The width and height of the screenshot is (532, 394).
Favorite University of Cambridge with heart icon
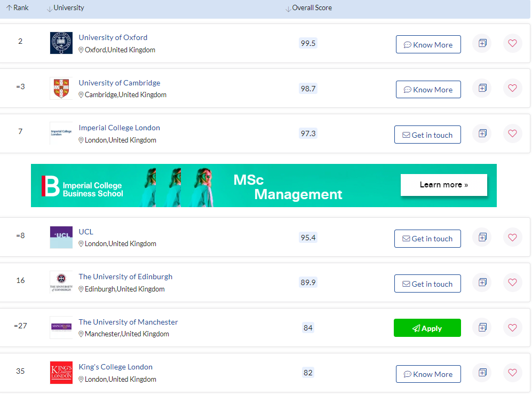pyautogui.click(x=512, y=88)
